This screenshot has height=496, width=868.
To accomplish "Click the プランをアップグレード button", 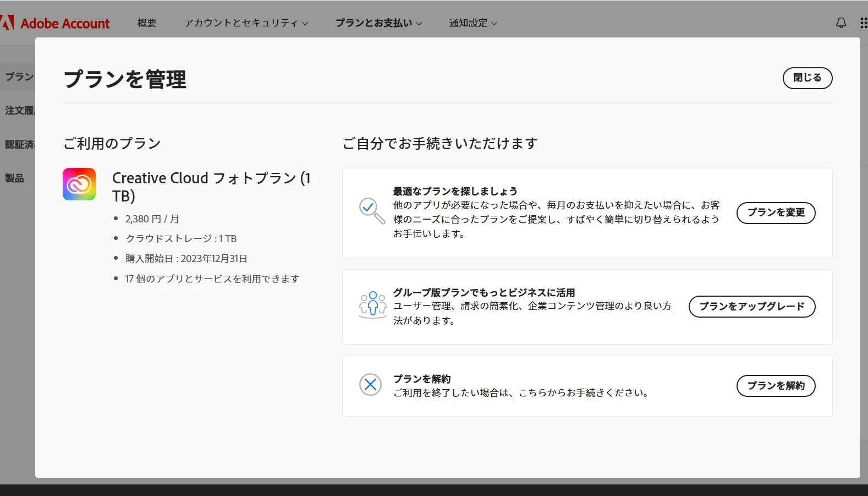I will click(x=751, y=307).
